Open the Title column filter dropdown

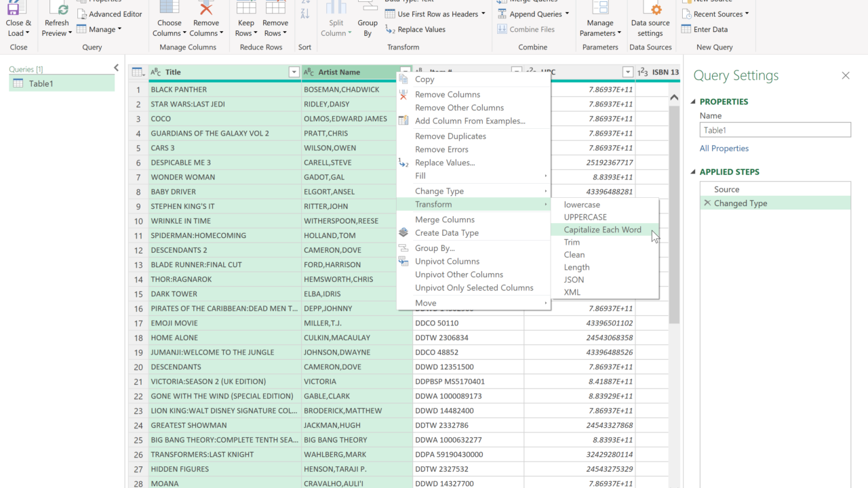pyautogui.click(x=294, y=73)
